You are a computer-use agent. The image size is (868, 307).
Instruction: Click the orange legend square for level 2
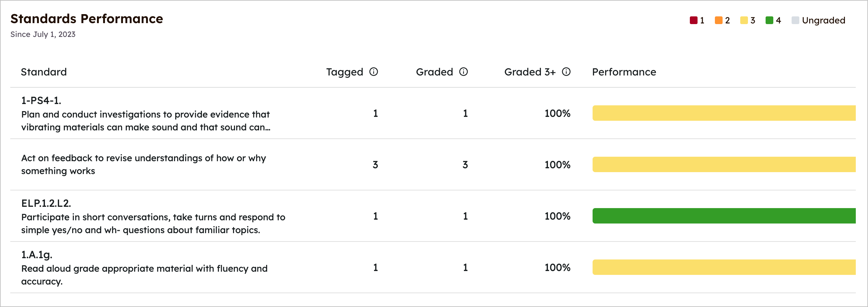719,20
